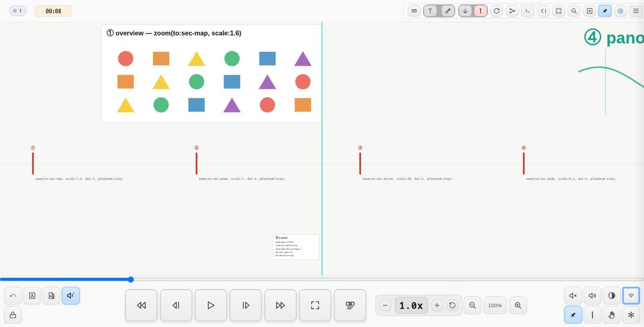This screenshot has height=327, width=644.
Task: Click the volume speaker icon bottom-right
Action: (592, 296)
